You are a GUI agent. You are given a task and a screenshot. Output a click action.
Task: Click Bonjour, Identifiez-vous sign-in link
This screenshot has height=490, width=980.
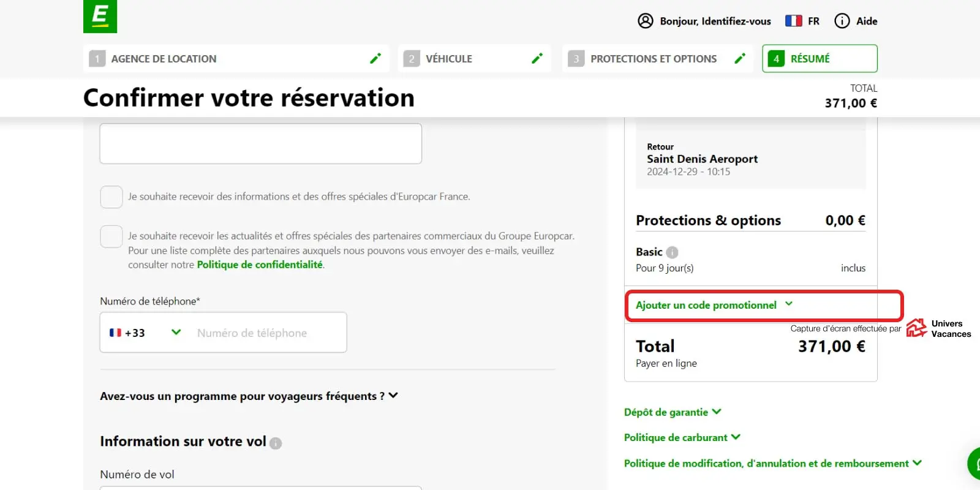715,21
